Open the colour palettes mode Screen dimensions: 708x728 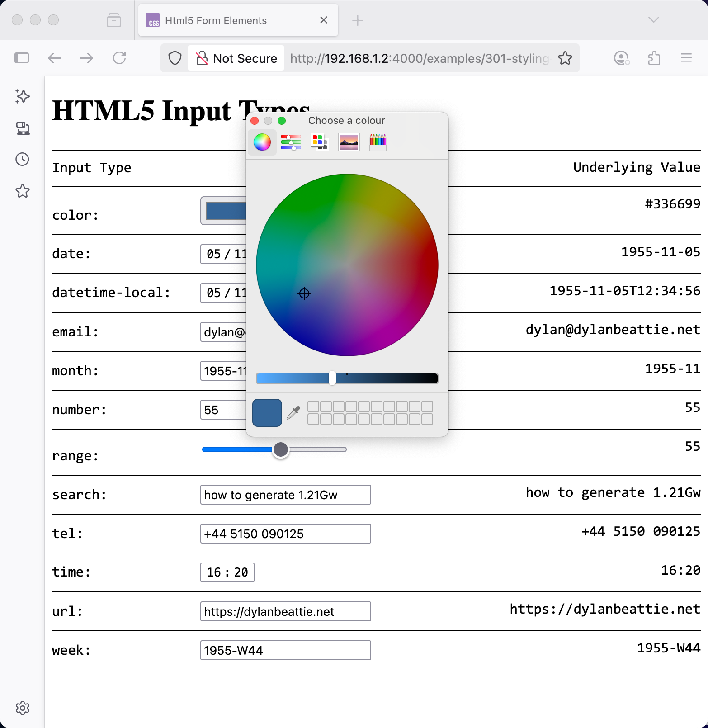click(320, 142)
